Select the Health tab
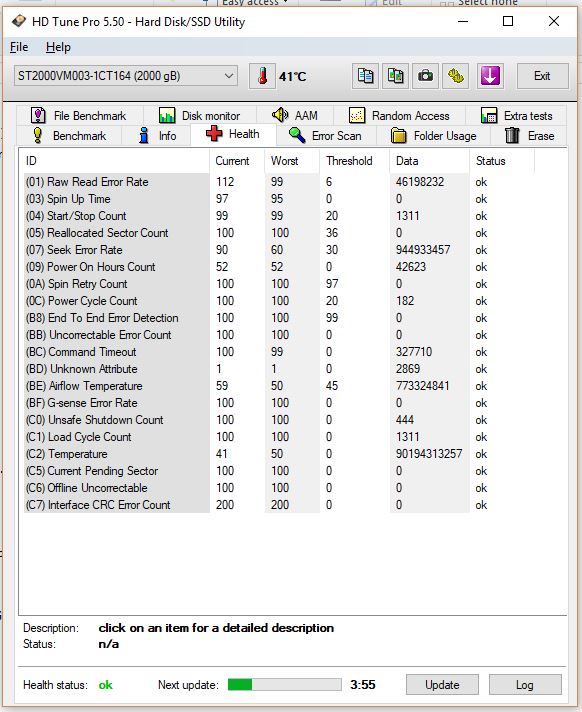The image size is (582, 712). click(233, 134)
